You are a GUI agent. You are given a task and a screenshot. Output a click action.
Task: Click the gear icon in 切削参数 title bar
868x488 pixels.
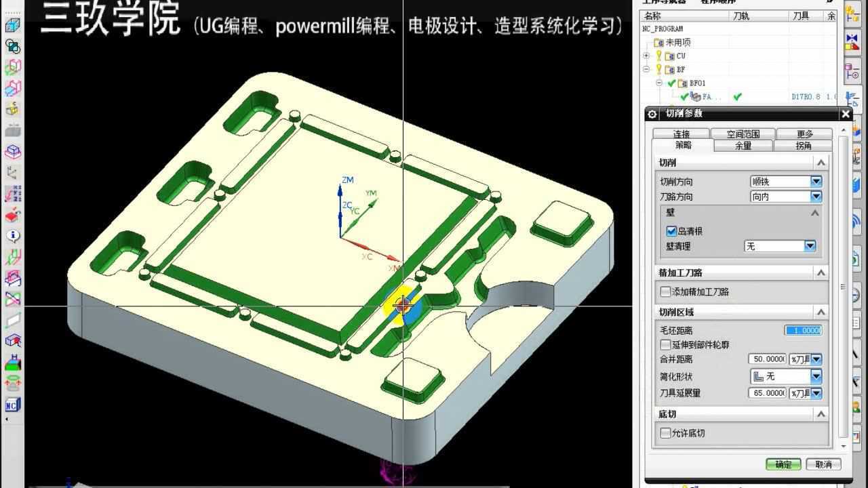[652, 114]
